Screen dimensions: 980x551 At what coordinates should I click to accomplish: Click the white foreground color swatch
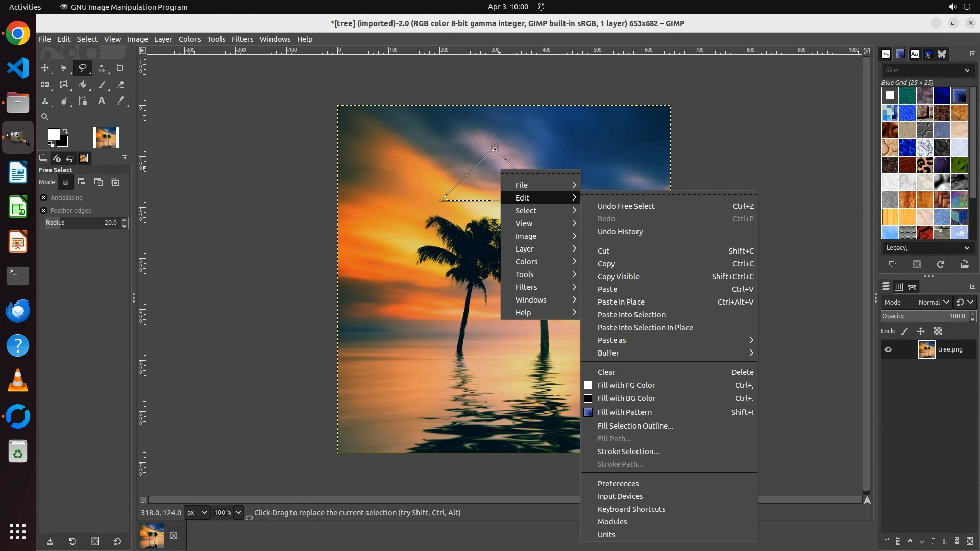(x=53, y=134)
